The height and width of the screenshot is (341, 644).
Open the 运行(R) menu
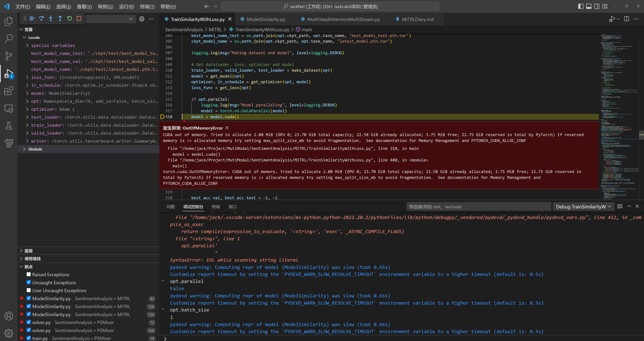point(126,7)
